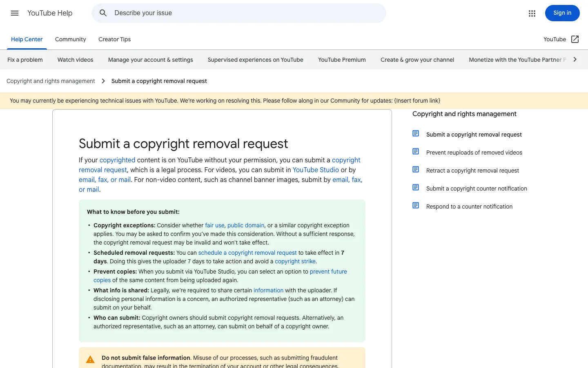Open the 'copyright strike' link

(x=295, y=261)
